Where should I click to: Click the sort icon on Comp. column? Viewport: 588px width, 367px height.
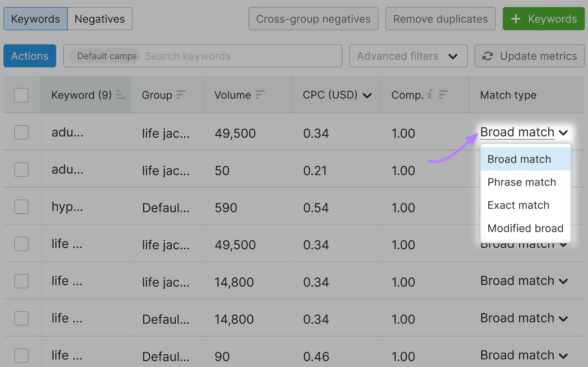coord(443,94)
